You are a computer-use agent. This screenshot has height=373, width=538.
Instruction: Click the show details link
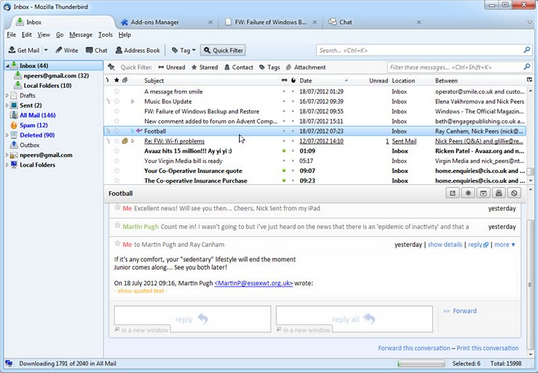pyautogui.click(x=445, y=245)
